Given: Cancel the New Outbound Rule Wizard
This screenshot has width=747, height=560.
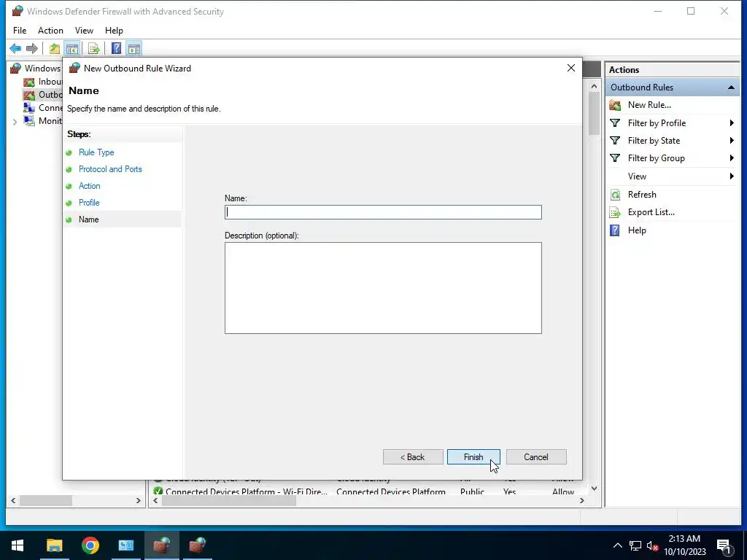Looking at the screenshot, I should [536, 457].
